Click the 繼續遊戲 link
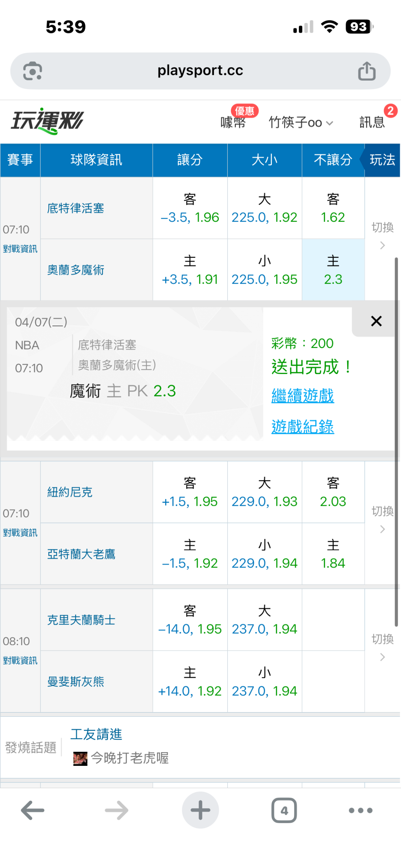The width and height of the screenshot is (401, 868). click(x=303, y=396)
